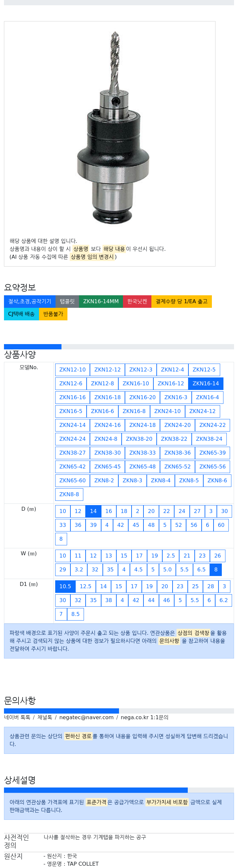Select model ZKN16-12
Screen dimensions: 238x868
171,383
